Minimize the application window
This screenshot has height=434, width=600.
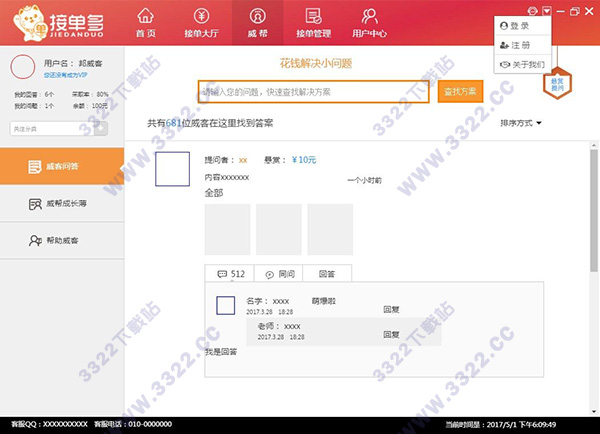(x=561, y=11)
